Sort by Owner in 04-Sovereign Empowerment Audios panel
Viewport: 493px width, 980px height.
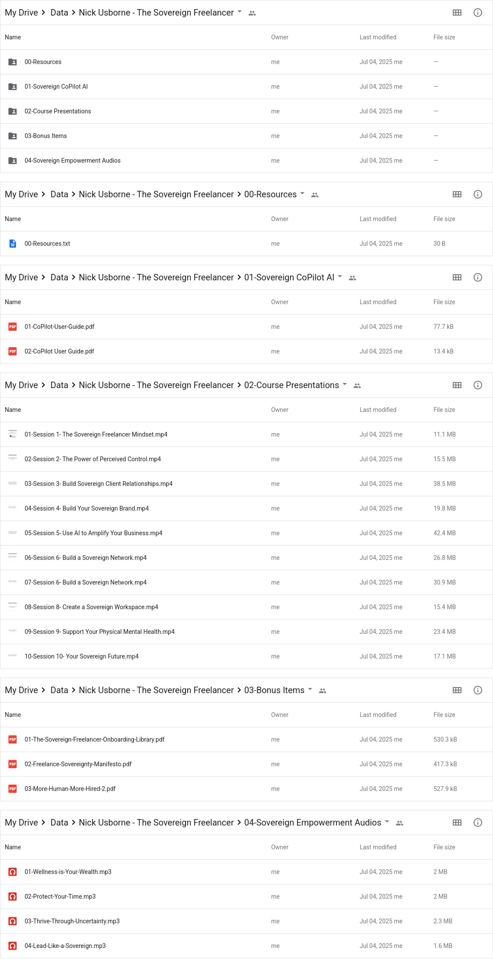(280, 847)
